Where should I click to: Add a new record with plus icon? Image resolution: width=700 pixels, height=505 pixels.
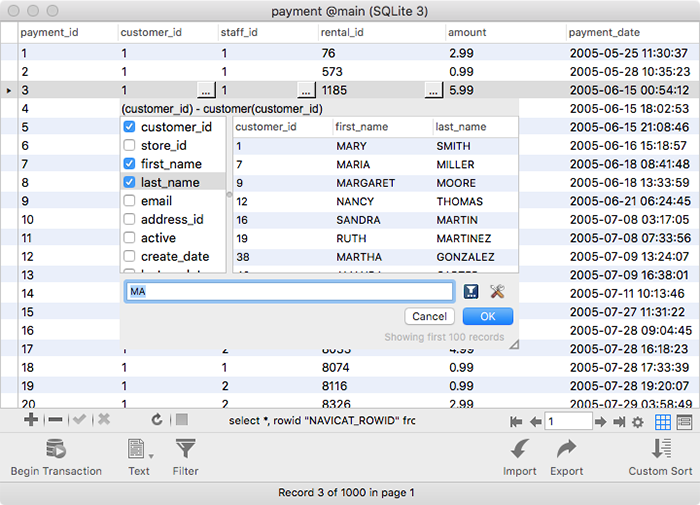(x=31, y=420)
